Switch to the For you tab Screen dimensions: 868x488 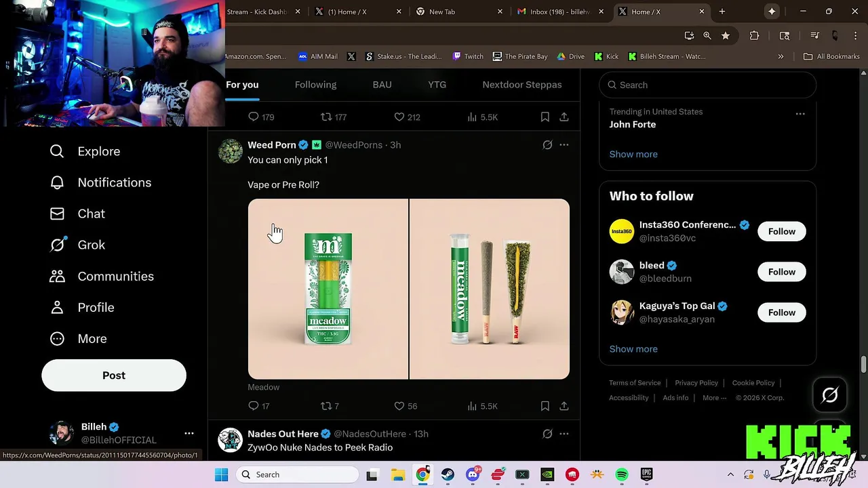point(242,85)
